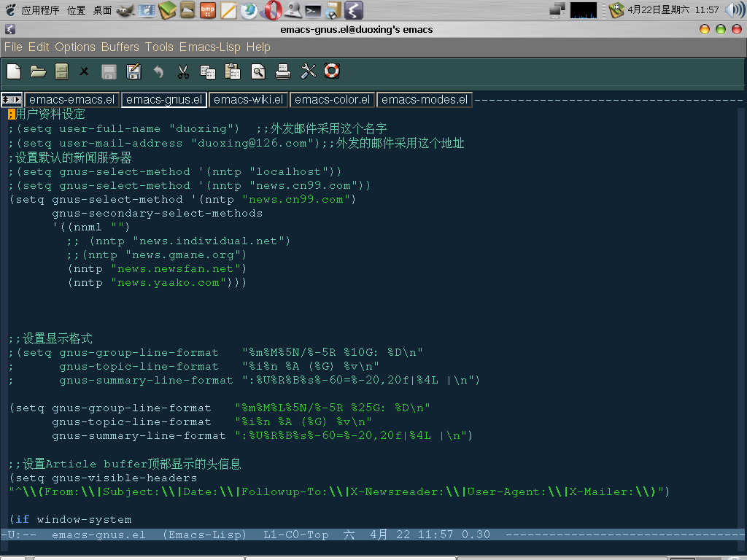Screen dimensions: 747x560
Task: Open the file cabinet launcher in panel
Action: (x=187, y=10)
